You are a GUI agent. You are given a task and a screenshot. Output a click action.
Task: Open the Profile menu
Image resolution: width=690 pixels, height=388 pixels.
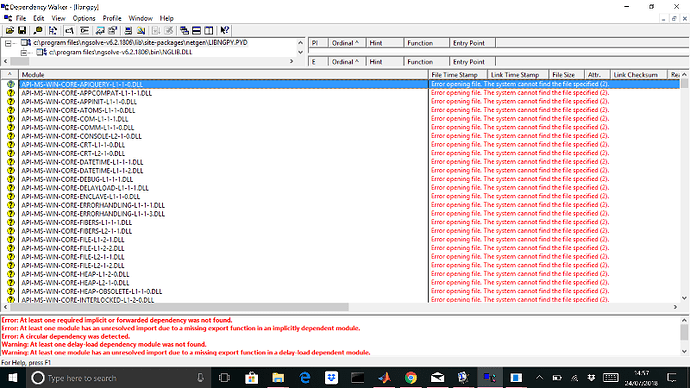[x=112, y=18]
